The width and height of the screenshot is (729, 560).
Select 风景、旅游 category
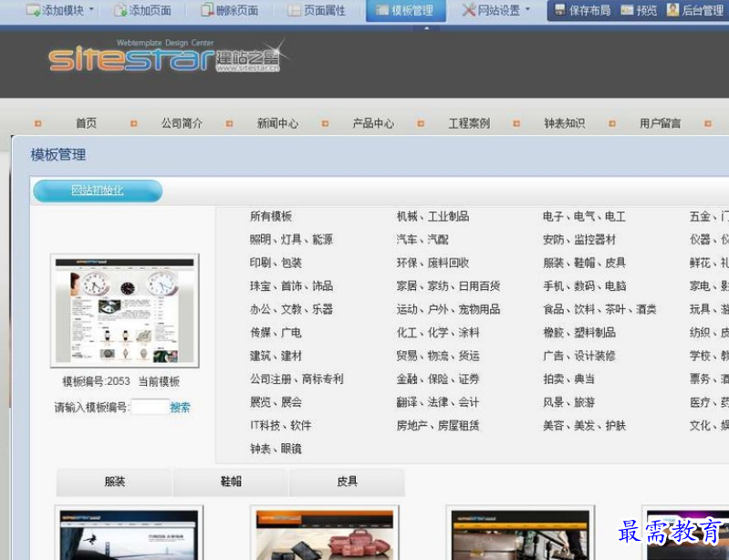(569, 402)
